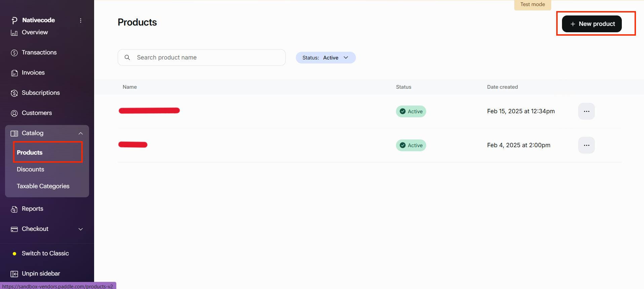Click the Unpin sidebar icon

pos(14,274)
